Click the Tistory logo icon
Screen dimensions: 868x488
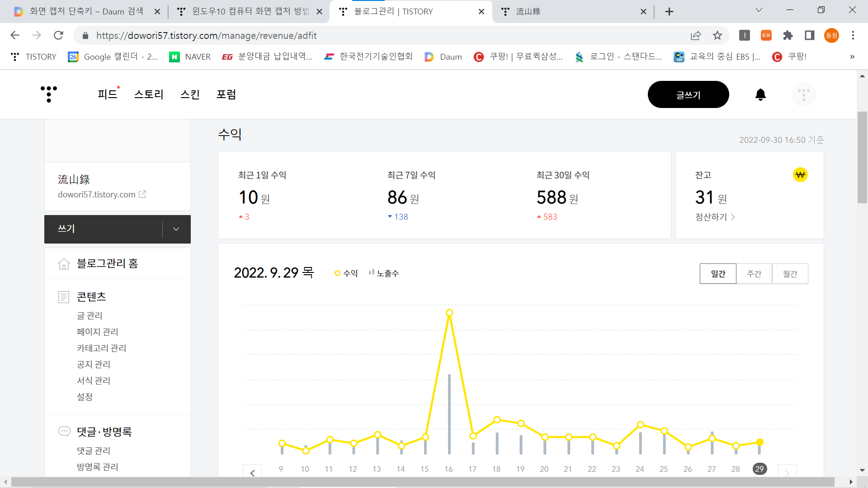click(x=49, y=94)
